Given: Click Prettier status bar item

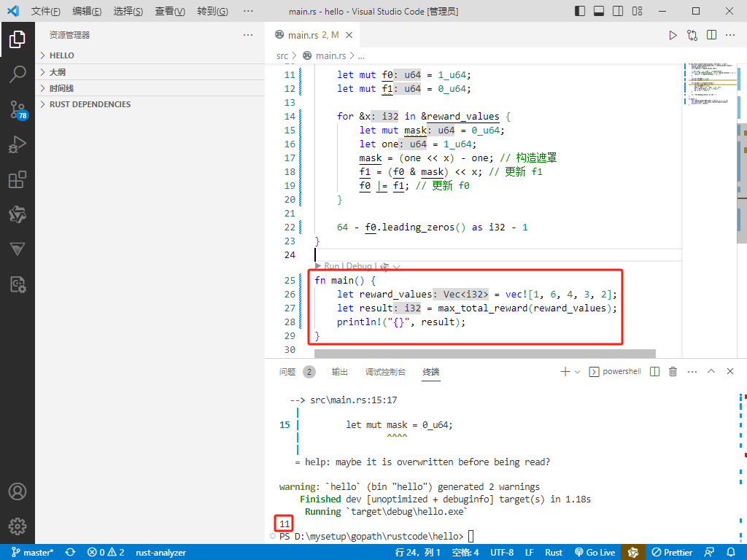Looking at the screenshot, I should pos(672,553).
